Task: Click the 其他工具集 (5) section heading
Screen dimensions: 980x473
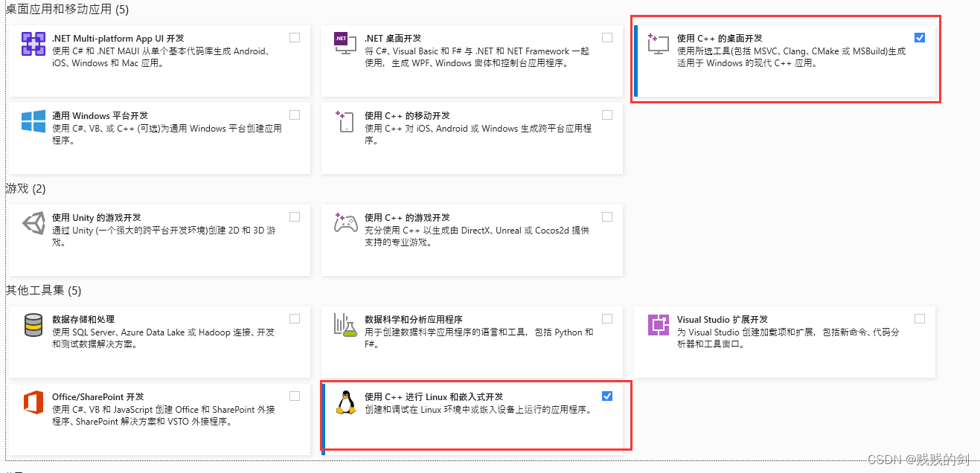Action: pos(44,290)
